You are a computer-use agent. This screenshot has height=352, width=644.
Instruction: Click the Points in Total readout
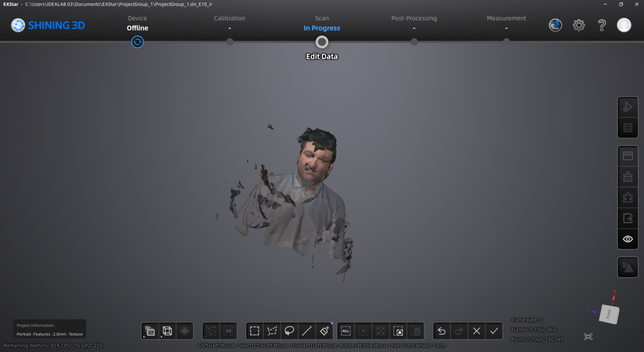(x=537, y=339)
